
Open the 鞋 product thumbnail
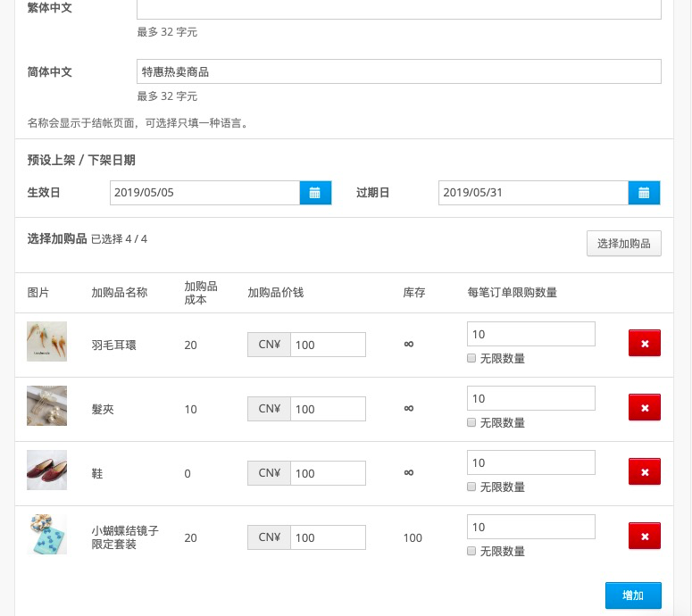coord(46,470)
